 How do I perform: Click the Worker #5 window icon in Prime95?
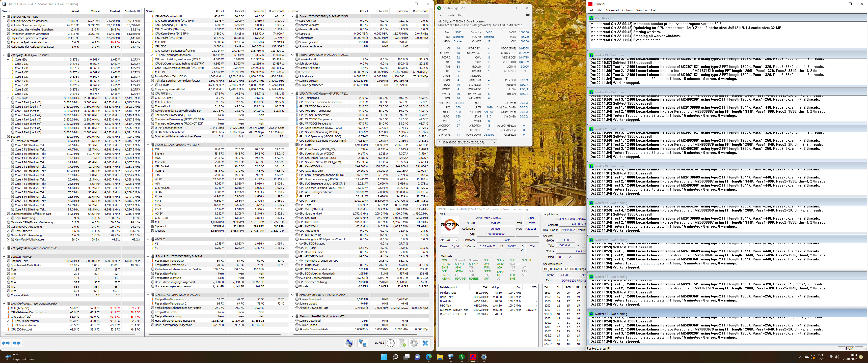pos(591,203)
